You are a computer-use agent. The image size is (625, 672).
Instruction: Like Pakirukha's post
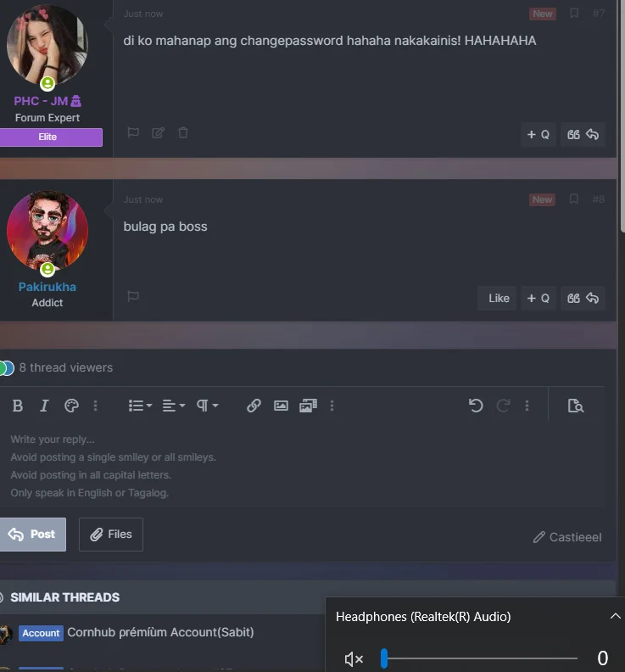(499, 298)
